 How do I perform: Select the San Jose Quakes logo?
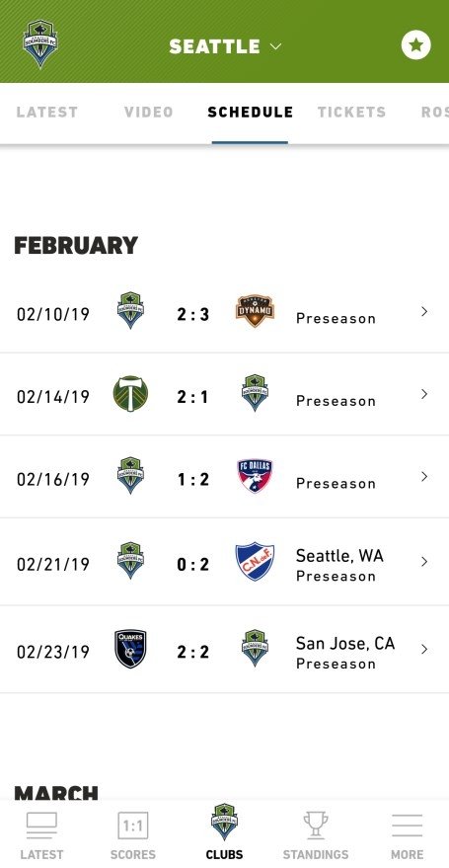click(x=130, y=648)
